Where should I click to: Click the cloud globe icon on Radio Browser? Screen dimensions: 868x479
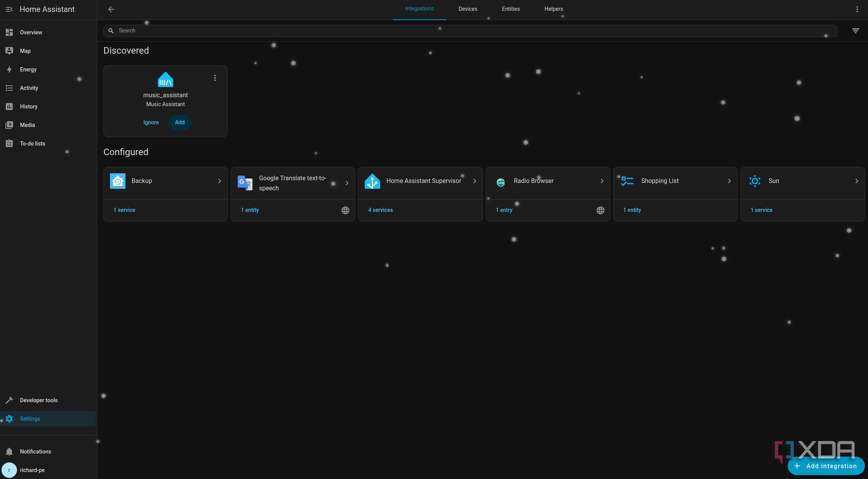(x=600, y=210)
